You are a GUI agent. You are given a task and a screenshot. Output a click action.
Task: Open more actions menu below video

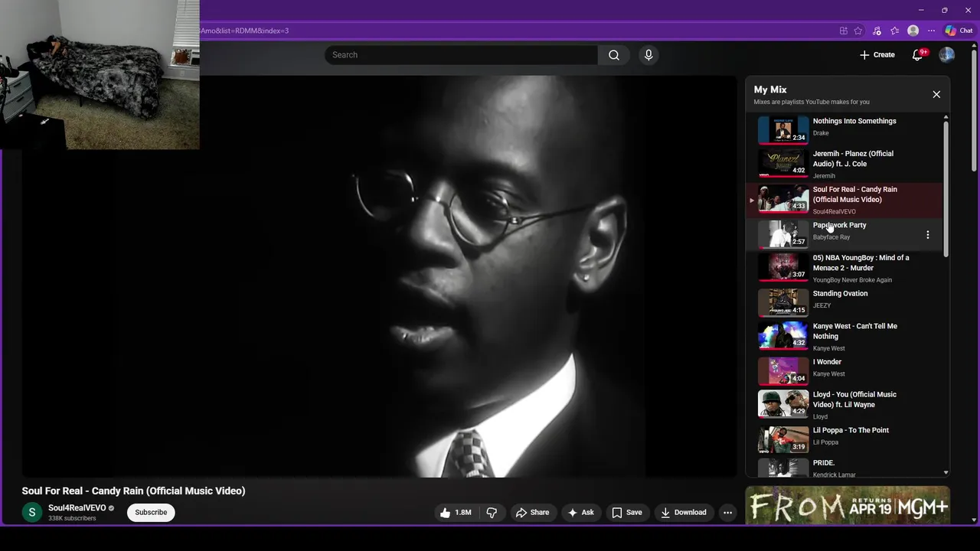coord(728,513)
